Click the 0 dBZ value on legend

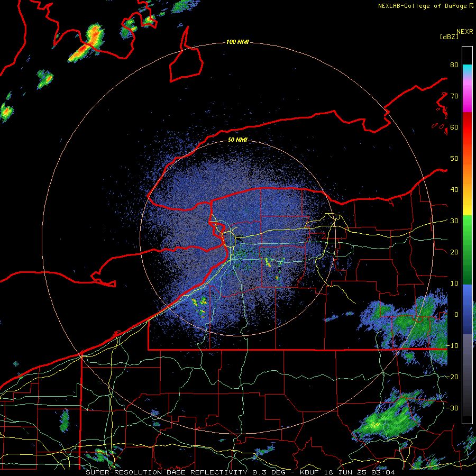coord(456,315)
